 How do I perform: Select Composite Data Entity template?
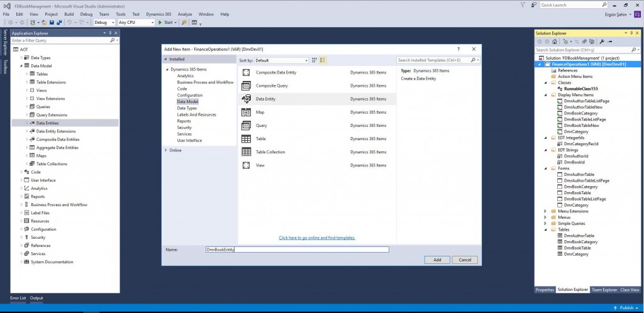pyautogui.click(x=317, y=73)
